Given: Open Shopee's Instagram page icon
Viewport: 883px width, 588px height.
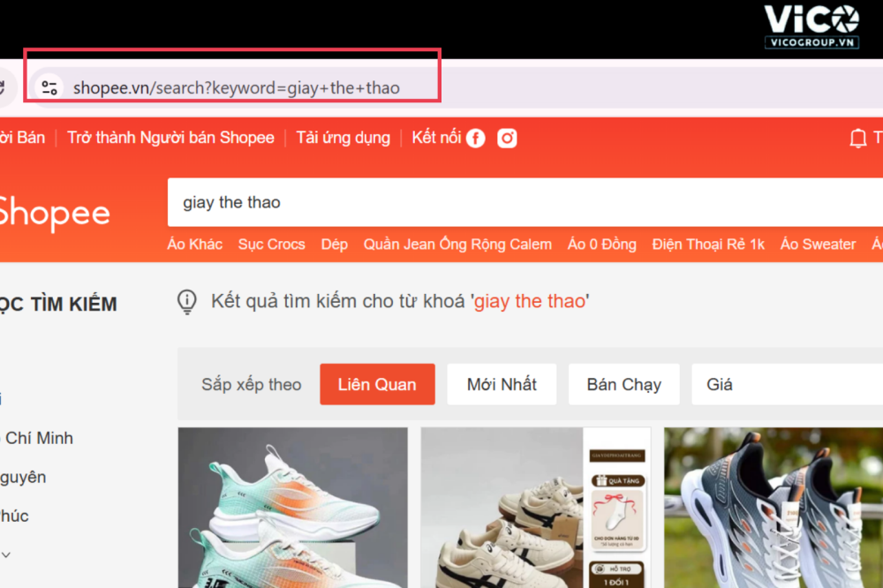Looking at the screenshot, I should coord(507,138).
